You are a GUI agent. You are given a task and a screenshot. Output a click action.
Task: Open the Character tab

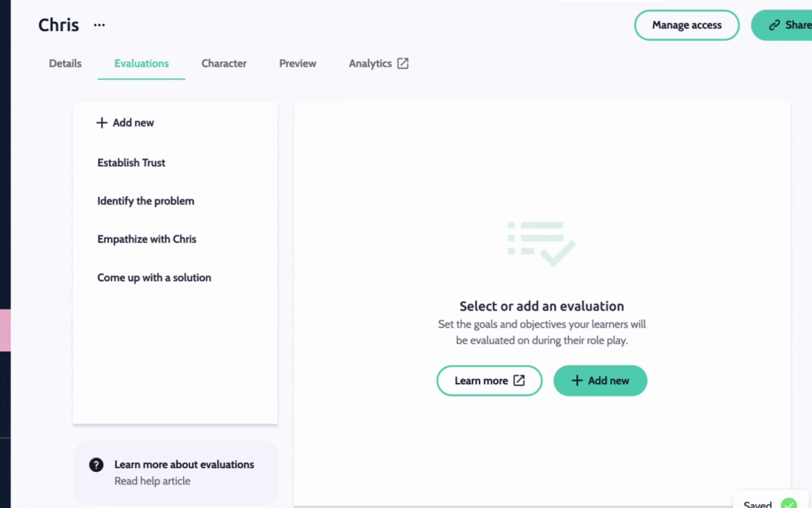tap(224, 63)
